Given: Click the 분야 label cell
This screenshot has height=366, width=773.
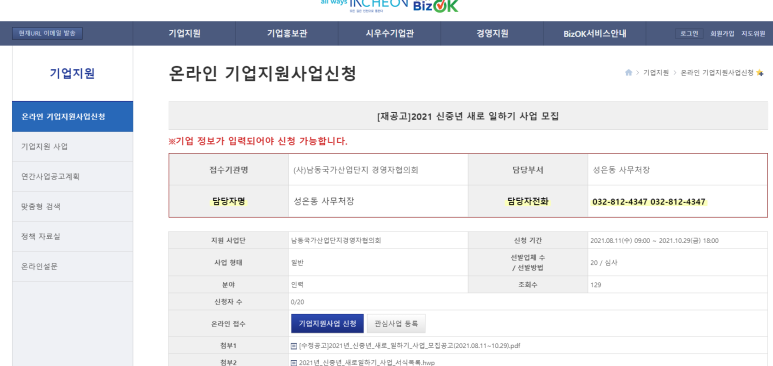Looking at the screenshot, I should pyautogui.click(x=229, y=285).
